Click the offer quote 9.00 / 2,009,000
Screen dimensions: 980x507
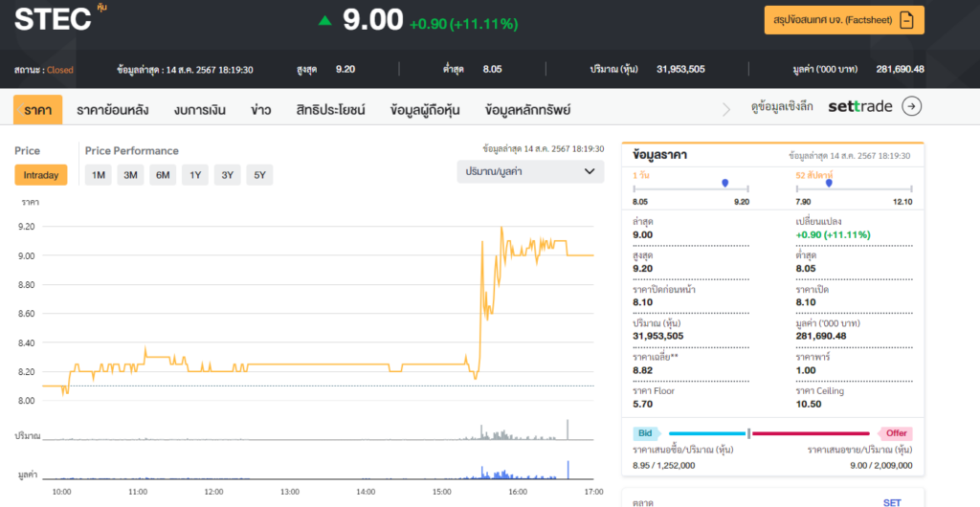tap(881, 465)
